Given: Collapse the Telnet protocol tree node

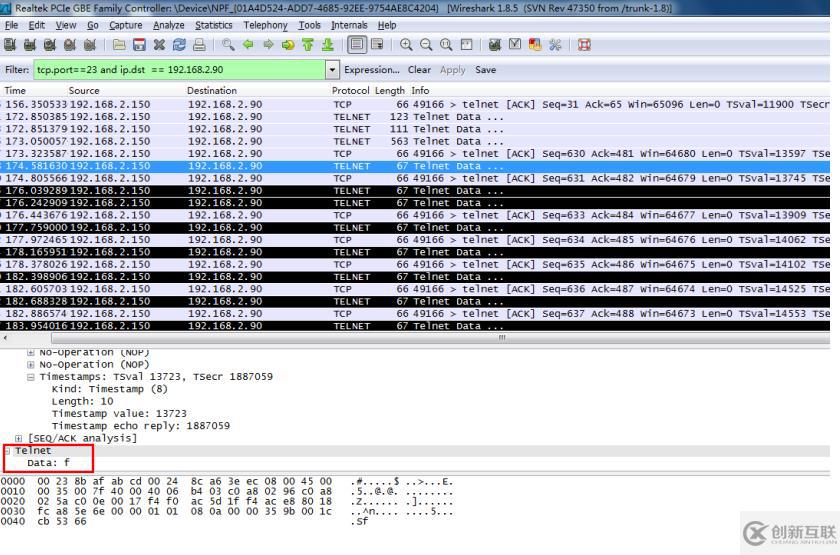Looking at the screenshot, I should 8,451.
